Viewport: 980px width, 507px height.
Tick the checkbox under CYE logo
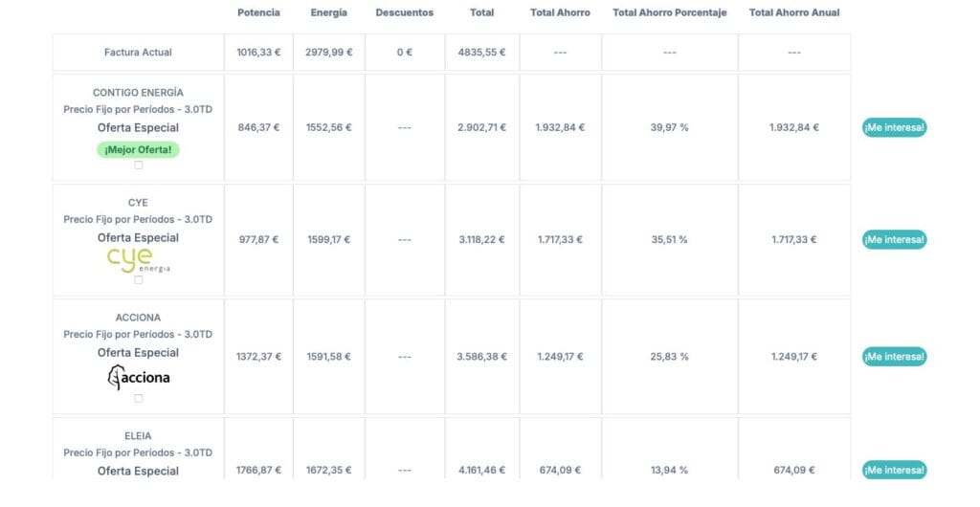(138, 280)
